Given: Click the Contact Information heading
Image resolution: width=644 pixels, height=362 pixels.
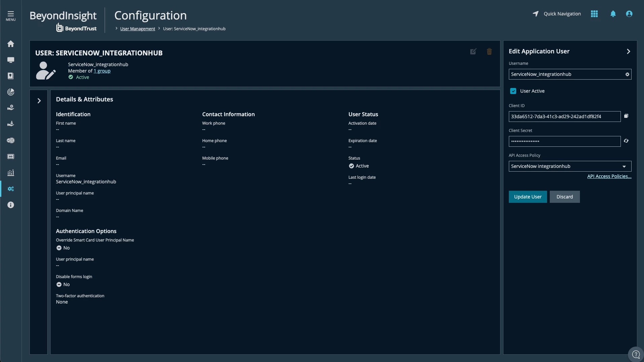Looking at the screenshot, I should (x=228, y=114).
